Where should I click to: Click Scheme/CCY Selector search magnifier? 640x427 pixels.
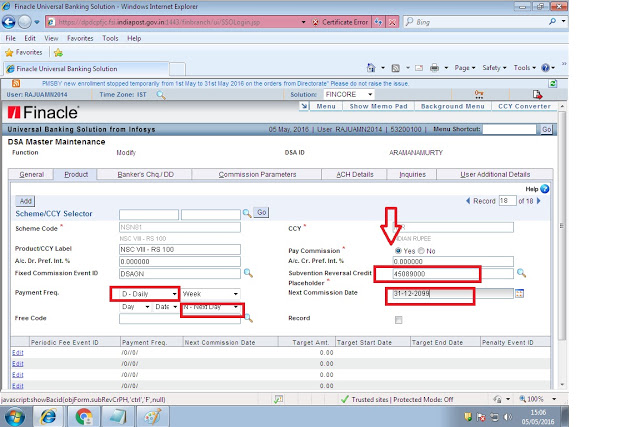click(x=247, y=213)
